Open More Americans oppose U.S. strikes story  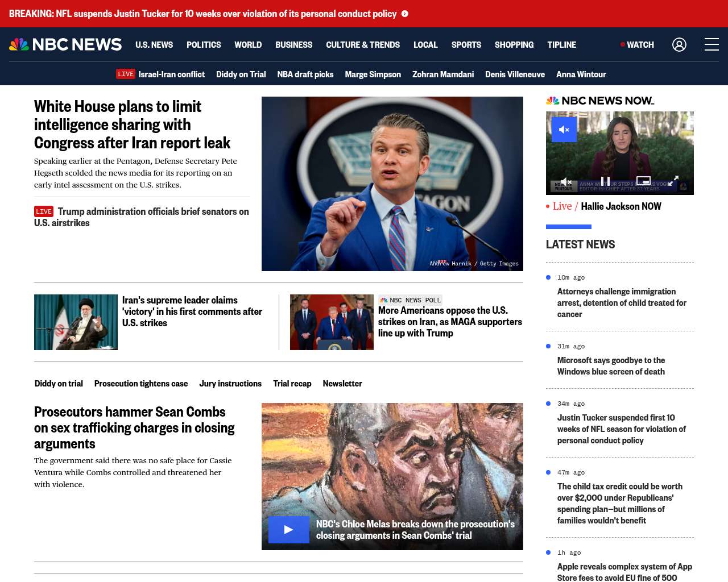(450, 322)
